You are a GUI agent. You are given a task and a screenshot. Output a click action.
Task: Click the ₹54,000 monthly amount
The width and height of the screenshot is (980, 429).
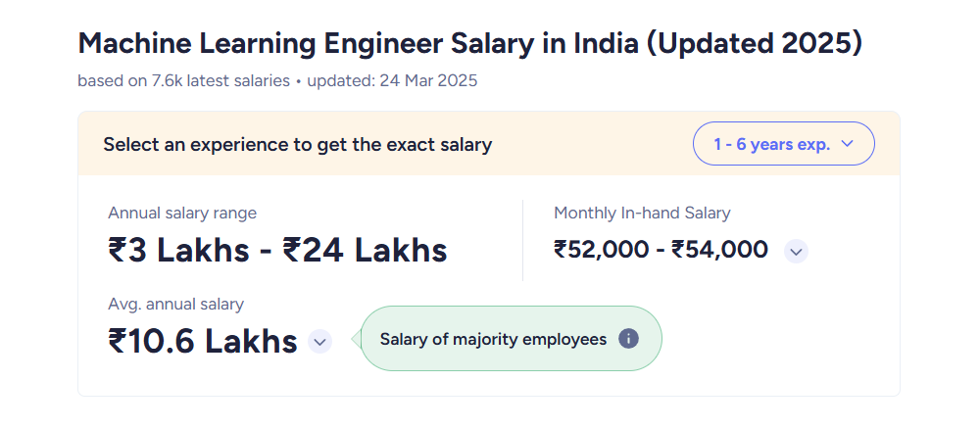click(719, 250)
